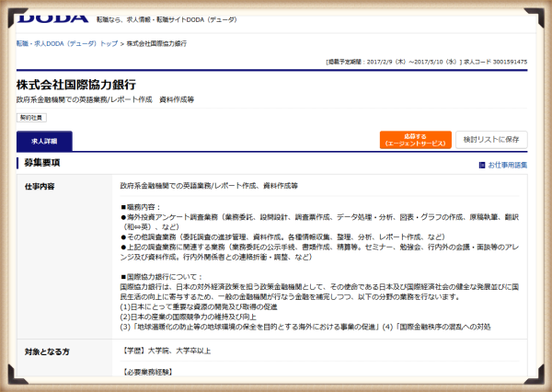Click the 募集要項 section heading

tap(42, 163)
